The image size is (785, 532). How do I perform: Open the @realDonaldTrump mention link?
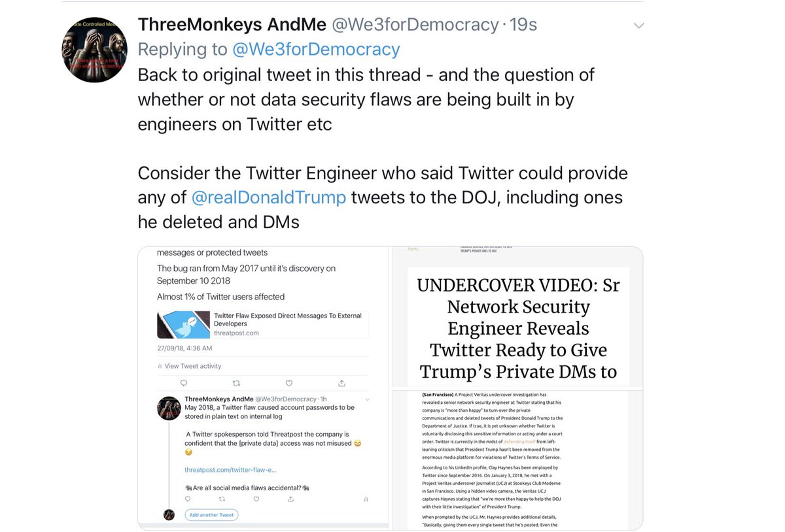click(268, 197)
